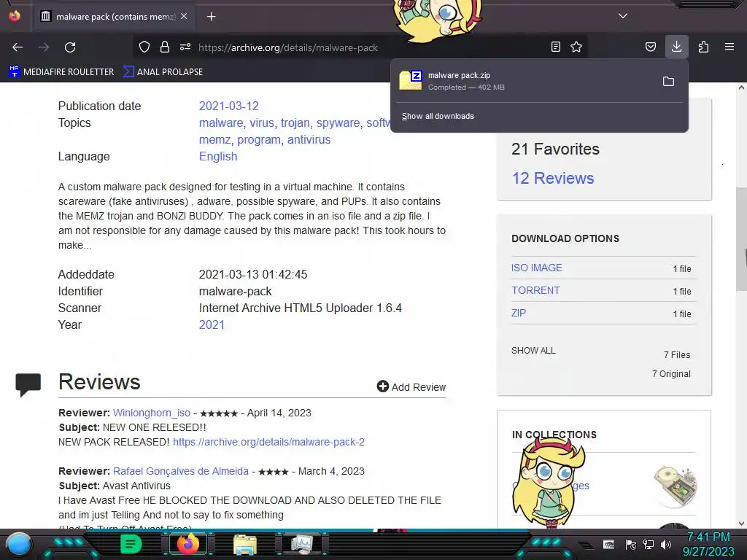Open the 2021 year link
This screenshot has height=560, width=747.
click(212, 324)
